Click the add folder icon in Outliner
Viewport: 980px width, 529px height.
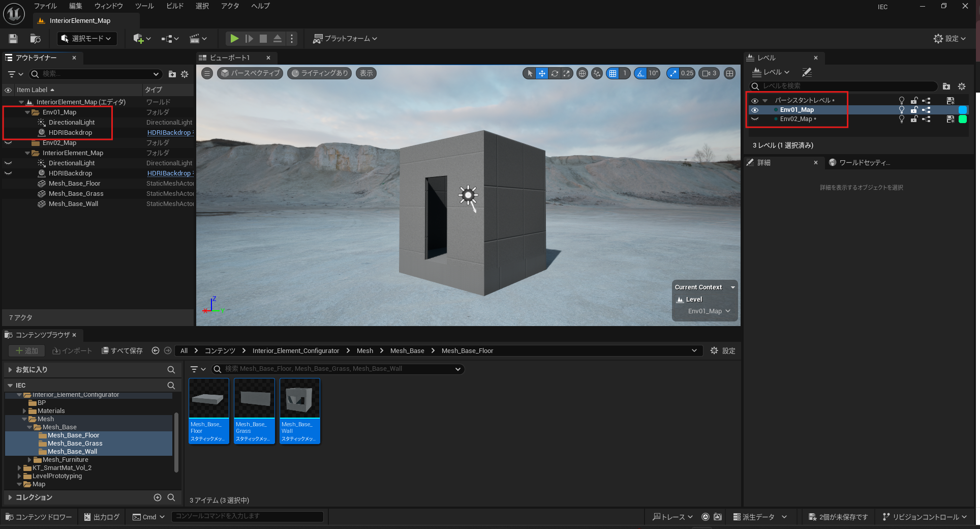(172, 74)
